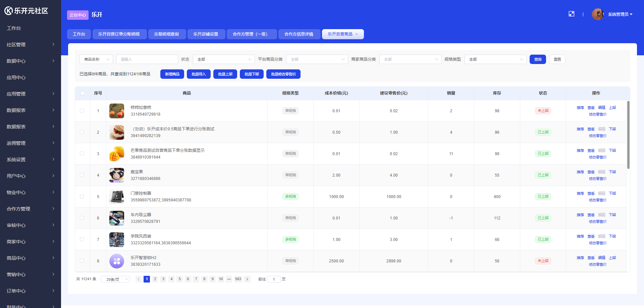Click the 批量导入 button

click(x=199, y=74)
